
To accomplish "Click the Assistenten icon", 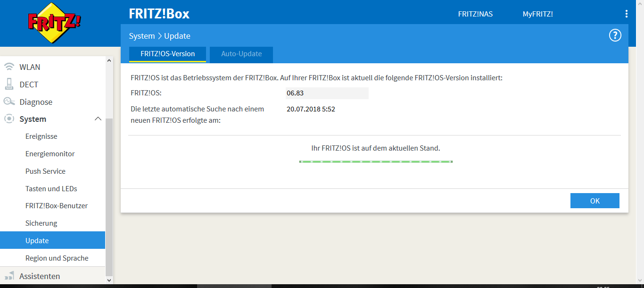I will (9, 276).
